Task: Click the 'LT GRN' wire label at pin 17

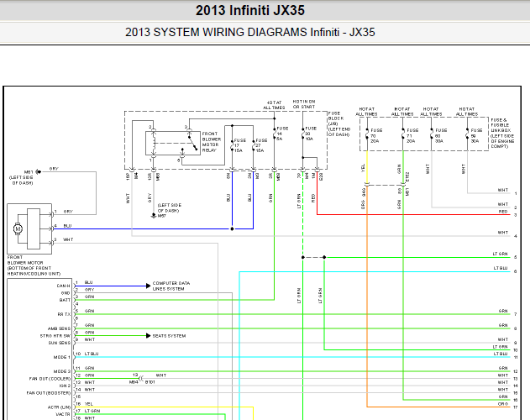Action: point(92,411)
